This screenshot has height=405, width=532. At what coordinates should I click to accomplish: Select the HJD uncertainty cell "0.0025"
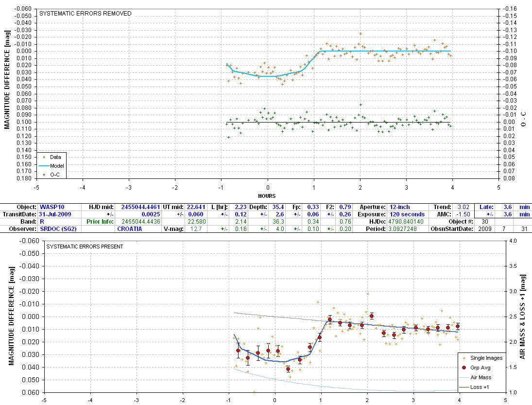click(151, 214)
